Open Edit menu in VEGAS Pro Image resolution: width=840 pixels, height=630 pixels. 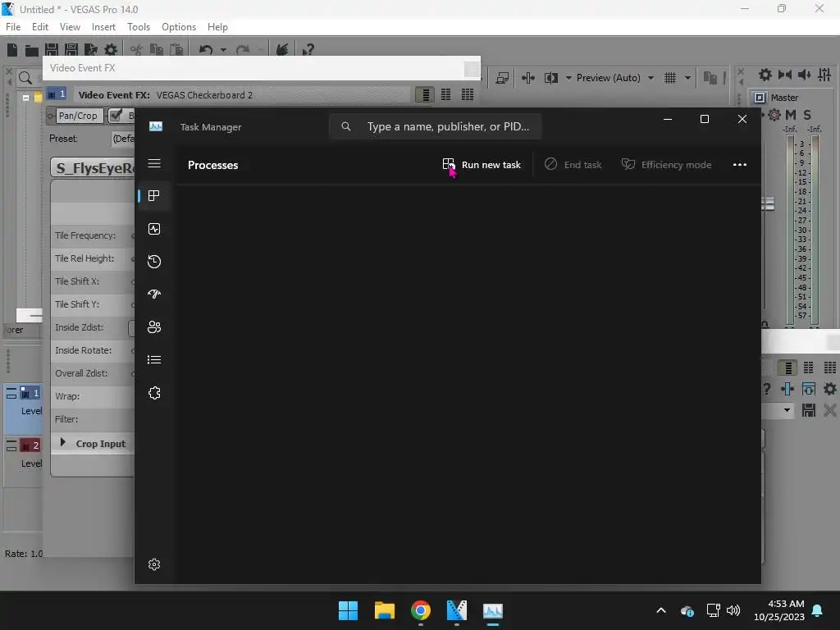tap(40, 27)
